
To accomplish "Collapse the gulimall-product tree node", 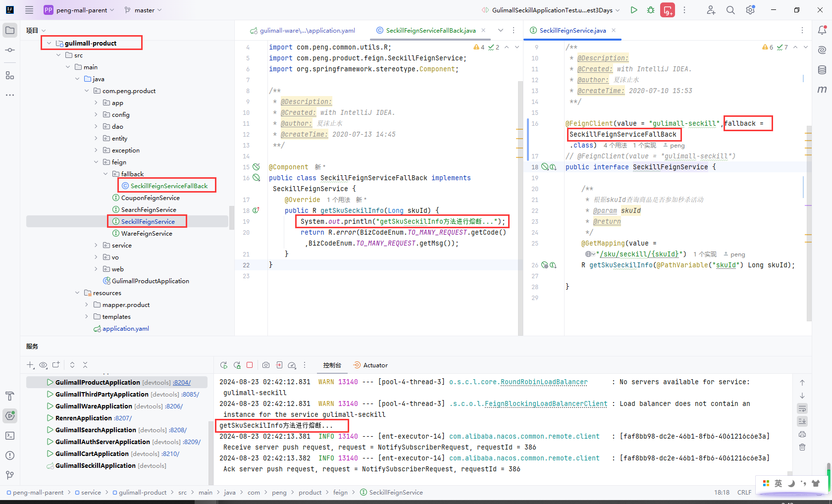I will pos(49,43).
